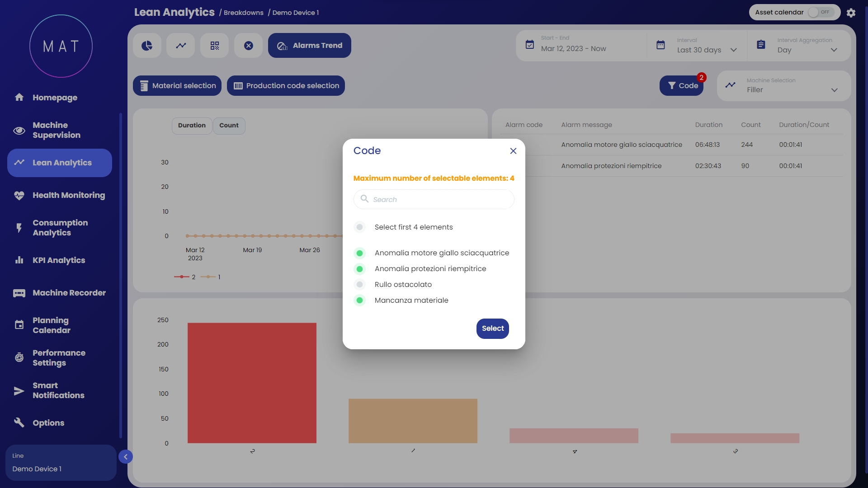Click the pie chart view icon
Screen dimensions: 868x488
(x=147, y=46)
